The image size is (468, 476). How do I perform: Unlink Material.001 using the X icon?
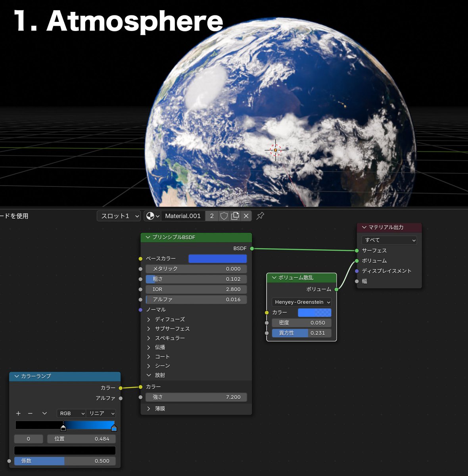click(x=246, y=216)
